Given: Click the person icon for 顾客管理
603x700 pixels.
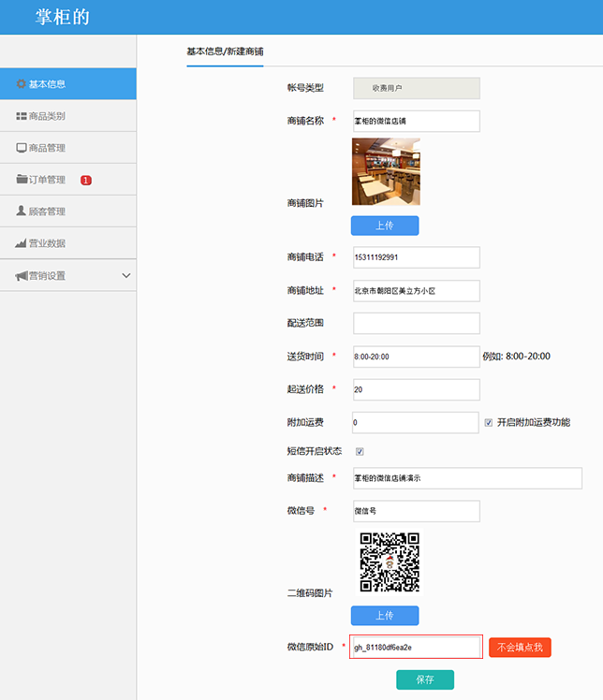Looking at the screenshot, I should tap(21, 211).
